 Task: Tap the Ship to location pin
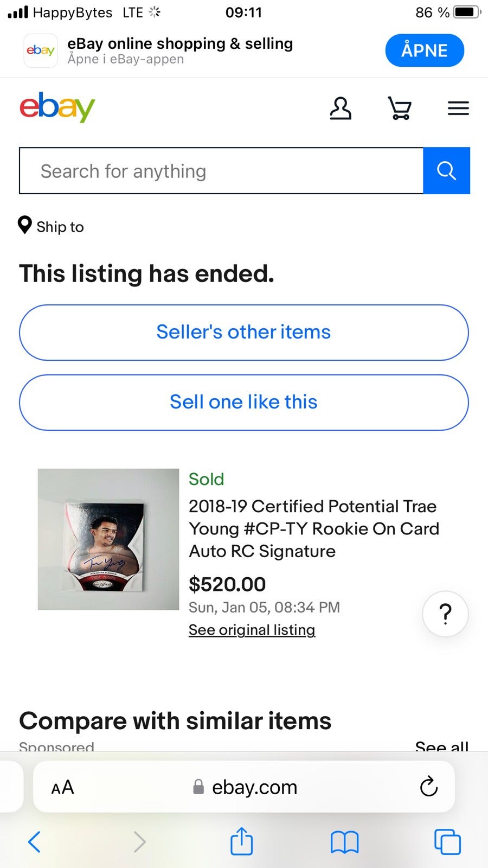coord(25,225)
